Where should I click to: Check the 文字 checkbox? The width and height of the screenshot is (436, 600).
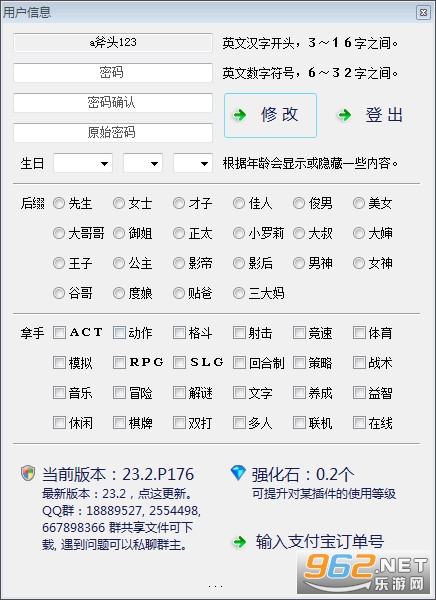(x=239, y=393)
